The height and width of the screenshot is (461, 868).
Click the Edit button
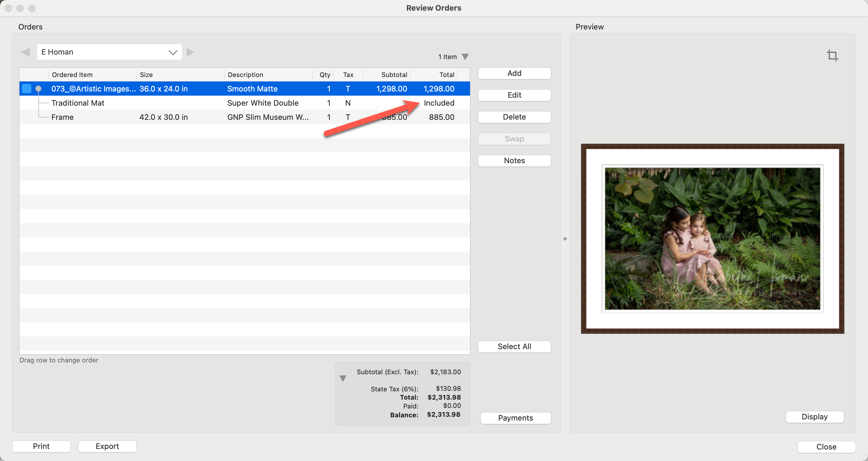(514, 95)
